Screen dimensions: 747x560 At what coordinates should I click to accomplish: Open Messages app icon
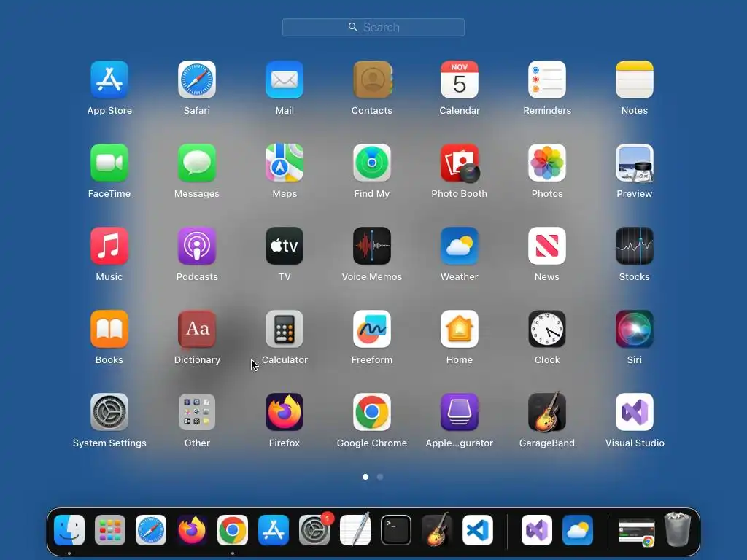(x=197, y=163)
